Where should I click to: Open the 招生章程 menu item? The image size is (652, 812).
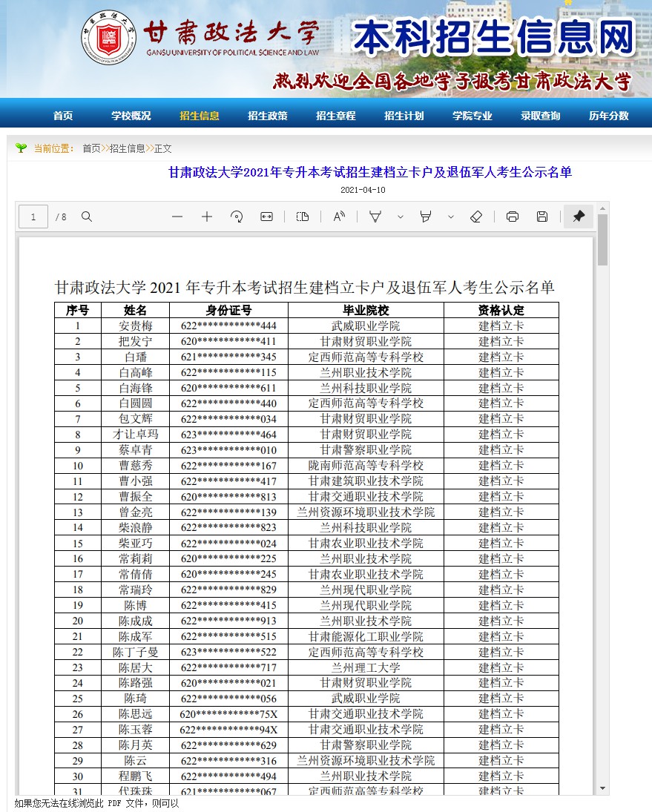point(336,116)
